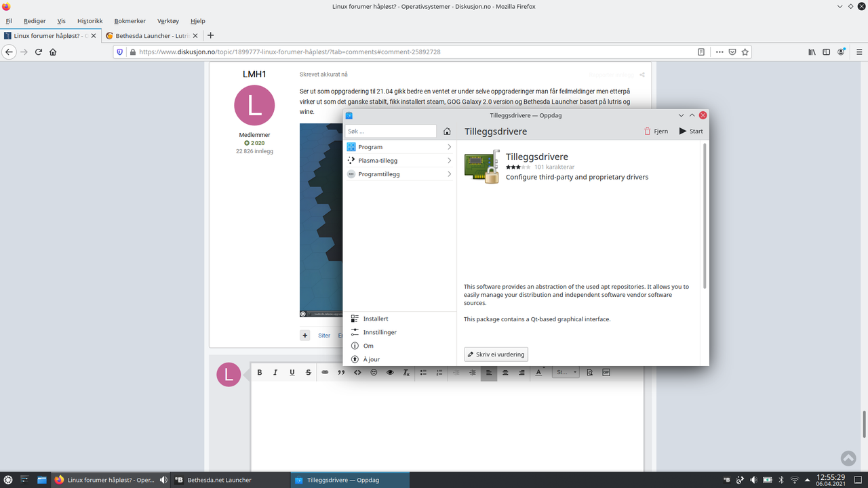This screenshot has height=488, width=868.
Task: Toggle italic formatting in the editor
Action: tap(275, 372)
